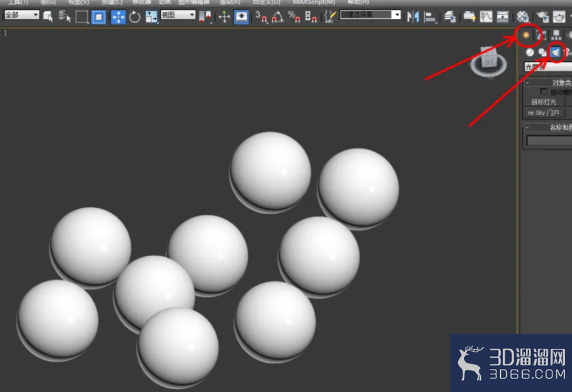Open the MAXScript(M) menu
The image size is (572, 392).
314,2
